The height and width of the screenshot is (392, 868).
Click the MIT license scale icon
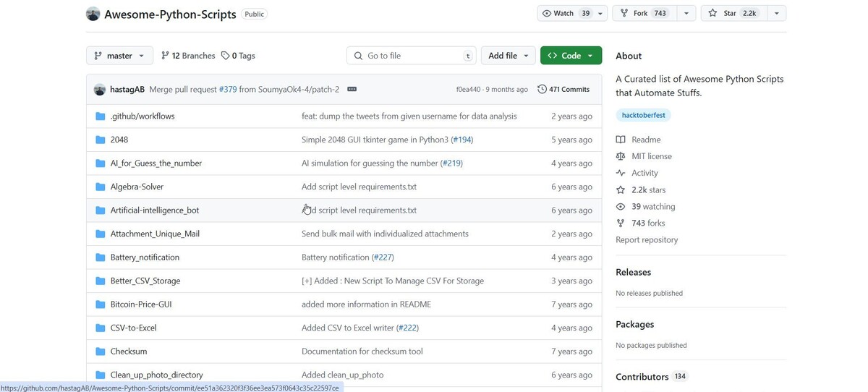click(x=621, y=156)
